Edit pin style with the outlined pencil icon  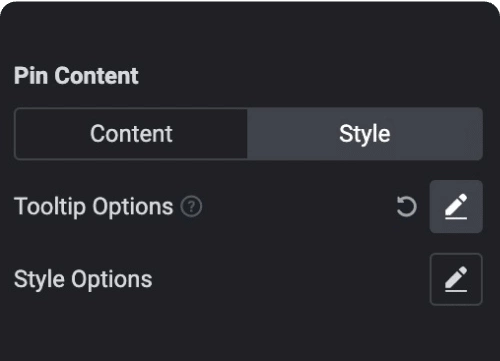coord(456,279)
